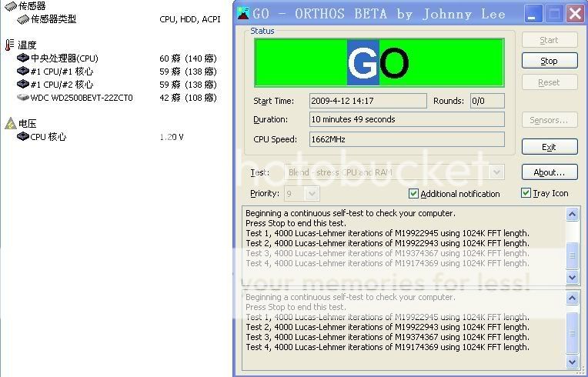Screen dimensions: 588x377
Task: Click the 1.20 V voltage value
Action: coord(172,137)
